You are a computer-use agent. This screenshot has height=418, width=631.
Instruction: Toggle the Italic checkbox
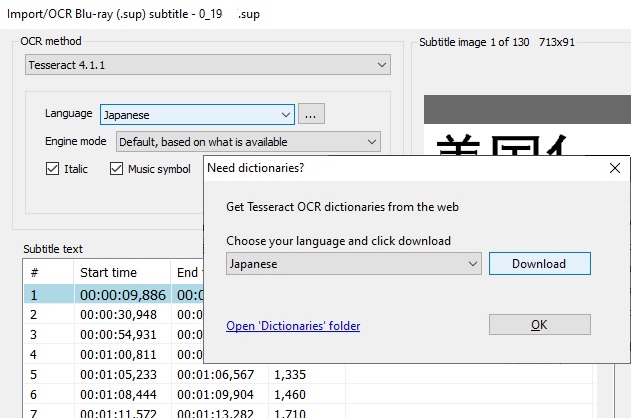point(53,169)
